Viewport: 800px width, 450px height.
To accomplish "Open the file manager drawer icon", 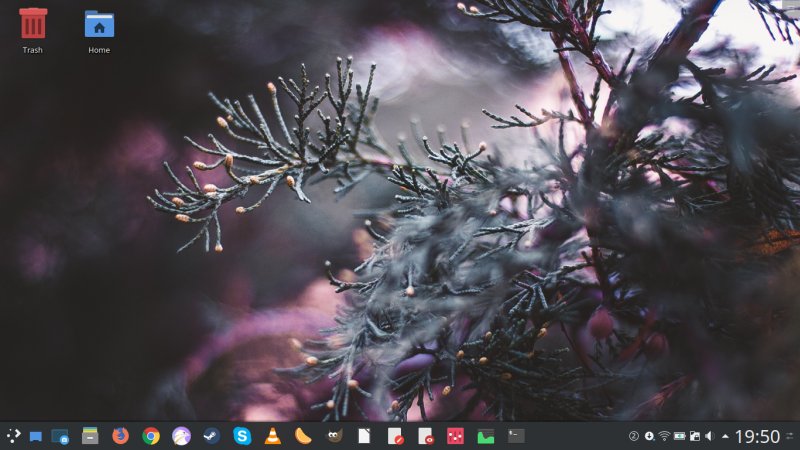I will pos(90,436).
